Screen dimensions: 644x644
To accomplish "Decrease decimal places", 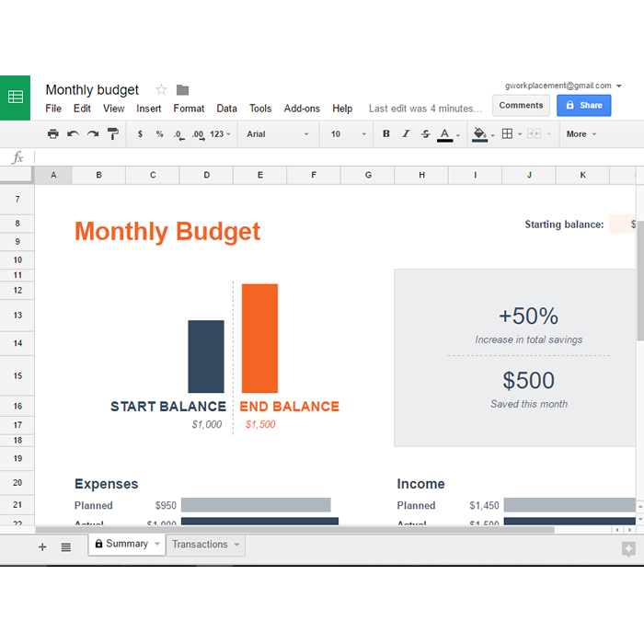I will tap(178, 134).
